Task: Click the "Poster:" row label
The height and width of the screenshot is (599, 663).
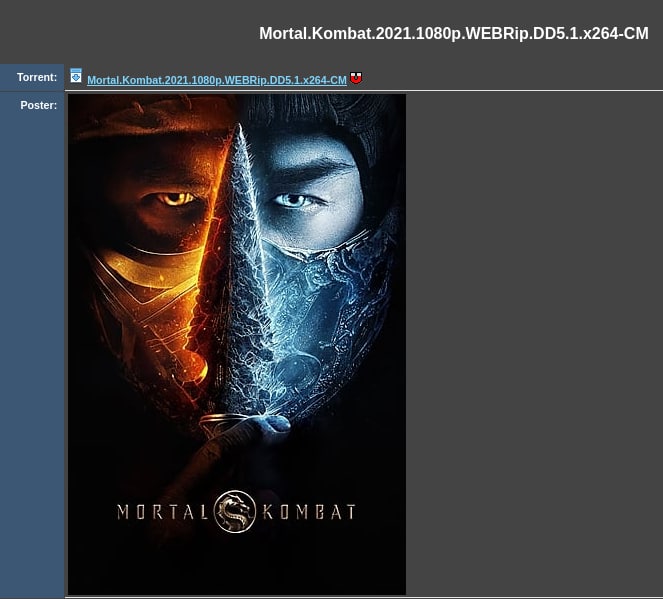Action: click(38, 105)
